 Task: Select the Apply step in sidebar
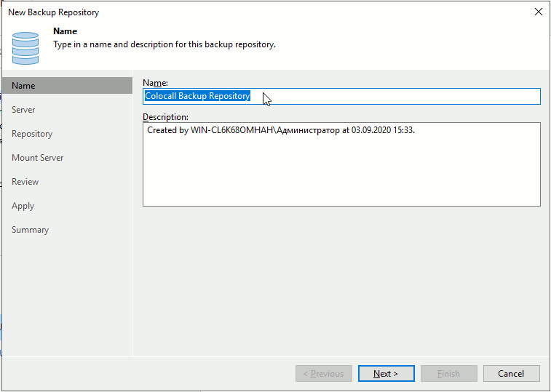[x=23, y=206]
